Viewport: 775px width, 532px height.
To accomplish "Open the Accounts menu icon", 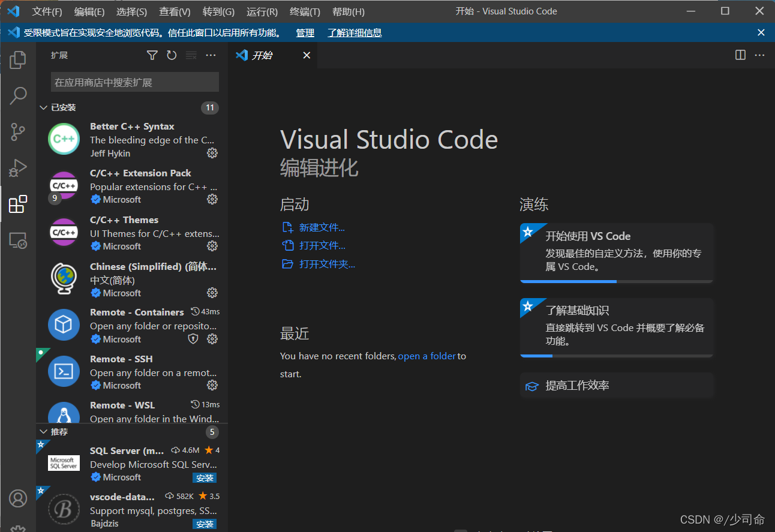I will [18, 498].
